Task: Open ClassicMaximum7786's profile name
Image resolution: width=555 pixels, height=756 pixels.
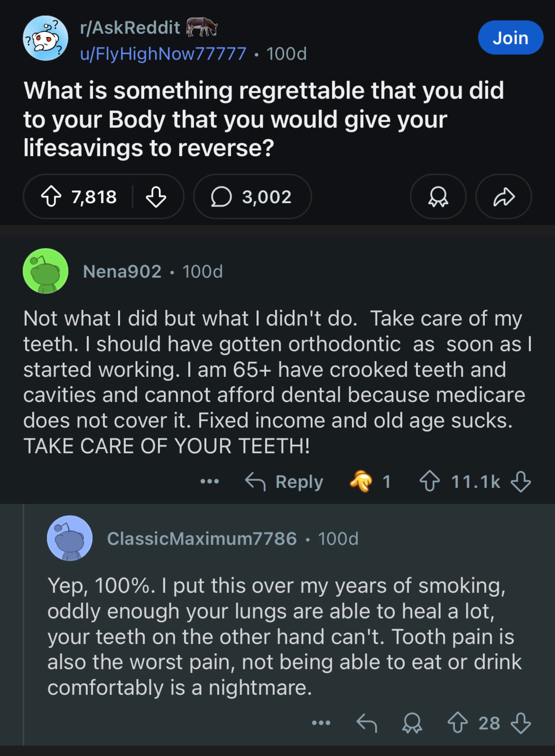Action: pyautogui.click(x=202, y=539)
